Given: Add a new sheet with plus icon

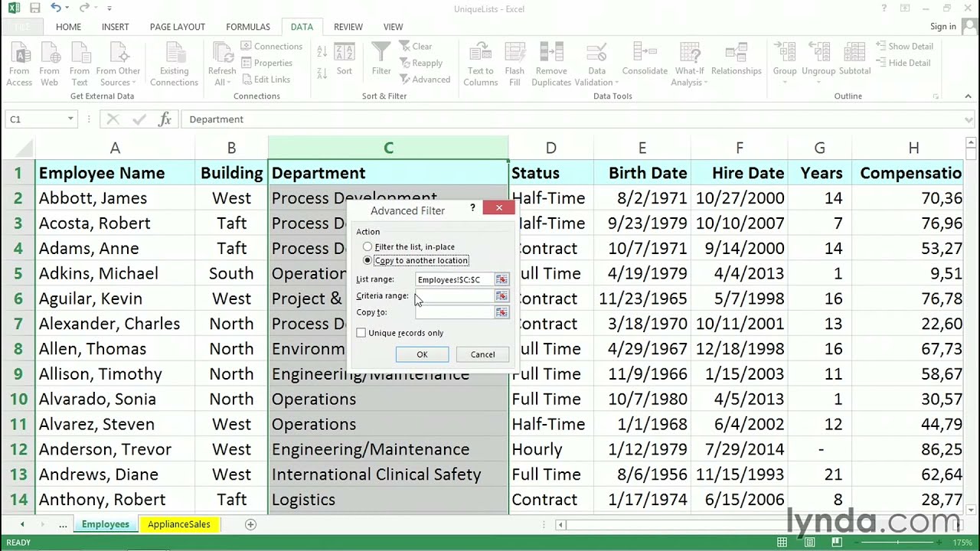Looking at the screenshot, I should 250,524.
